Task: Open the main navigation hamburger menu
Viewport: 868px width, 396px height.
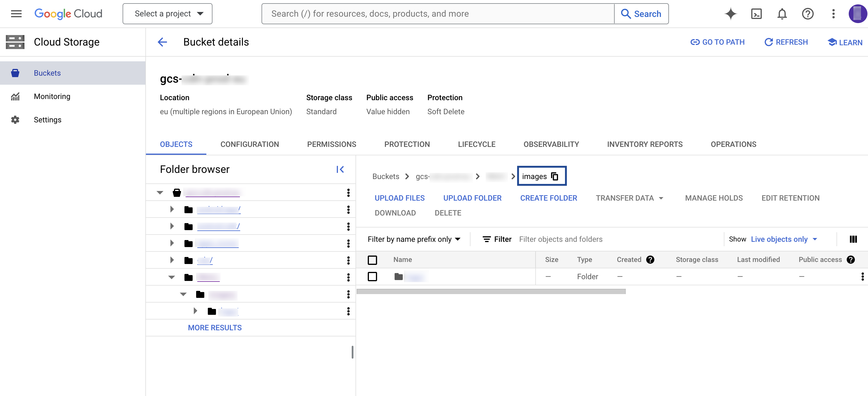Action: click(x=16, y=13)
